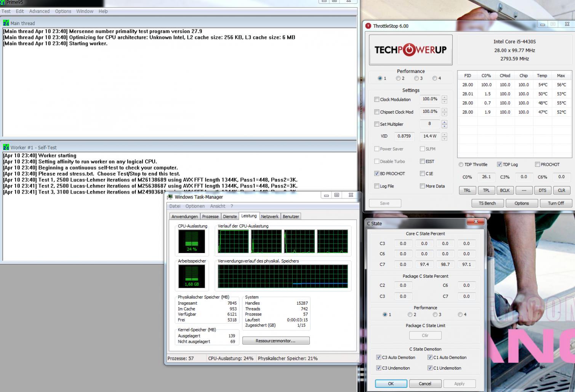Viewport: 575px width, 392px height.
Task: Enable the Chipset Clock Mod checkbox
Action: click(376, 112)
